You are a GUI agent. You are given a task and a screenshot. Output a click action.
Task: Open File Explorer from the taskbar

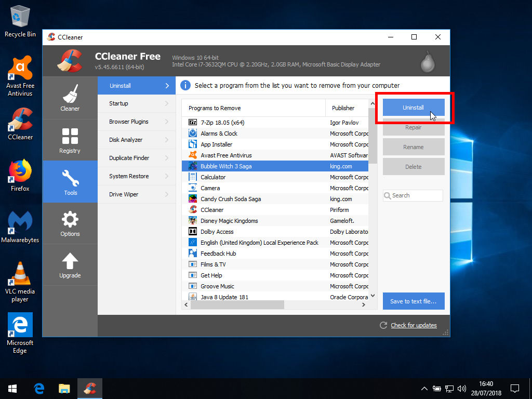pos(64,389)
